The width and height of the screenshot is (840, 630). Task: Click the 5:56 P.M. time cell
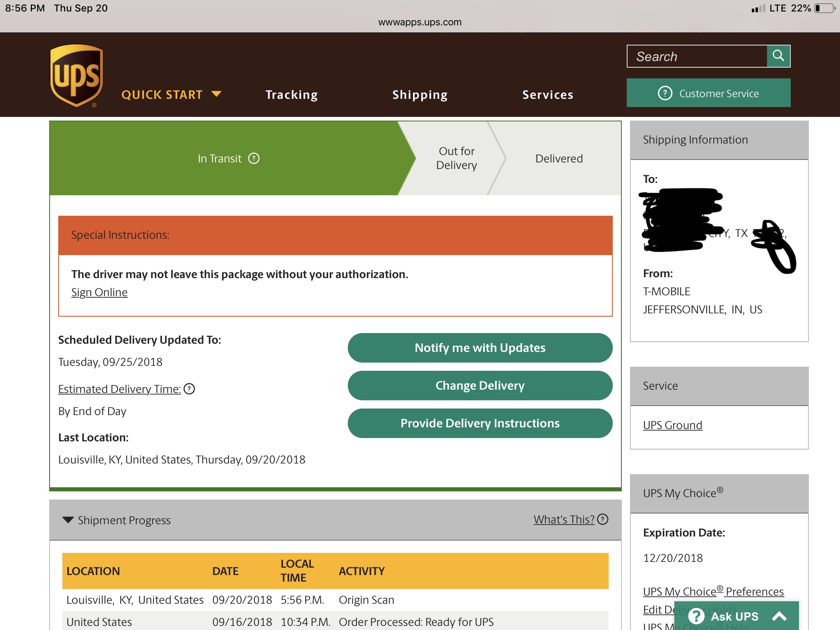(302, 600)
